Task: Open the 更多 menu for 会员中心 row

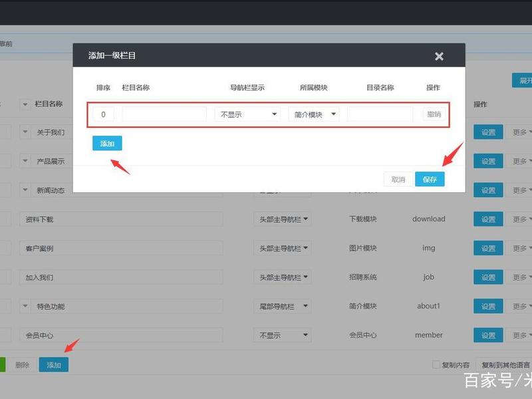Action: 522,335
